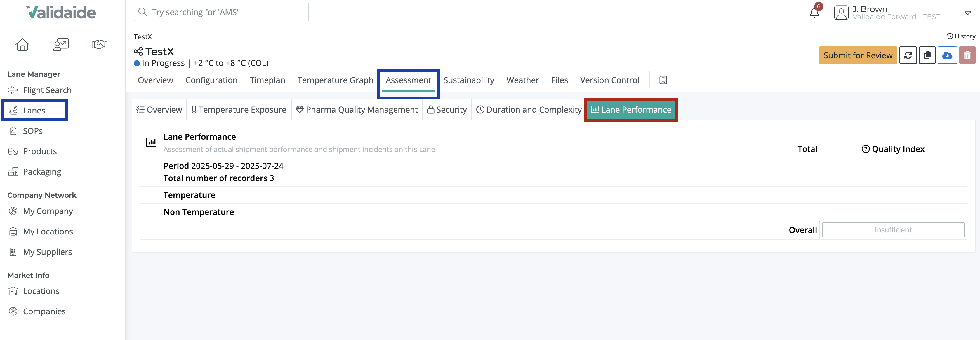Open the home icon in sidebar
The image size is (980, 340).
click(22, 45)
